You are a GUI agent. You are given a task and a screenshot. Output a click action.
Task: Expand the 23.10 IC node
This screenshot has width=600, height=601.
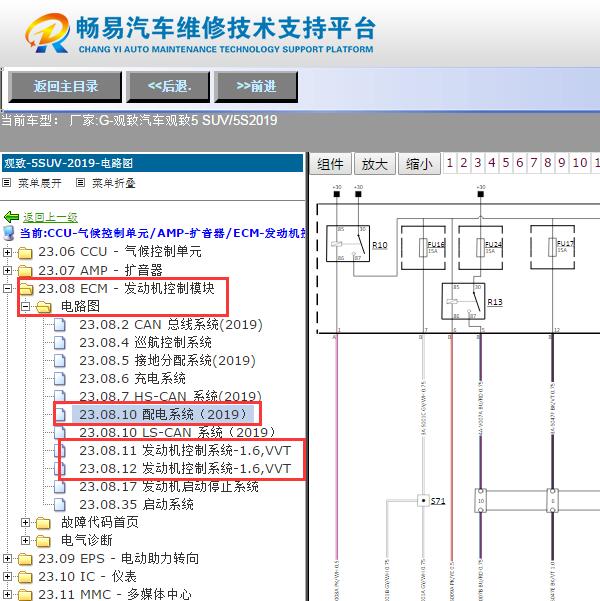[x=7, y=576]
